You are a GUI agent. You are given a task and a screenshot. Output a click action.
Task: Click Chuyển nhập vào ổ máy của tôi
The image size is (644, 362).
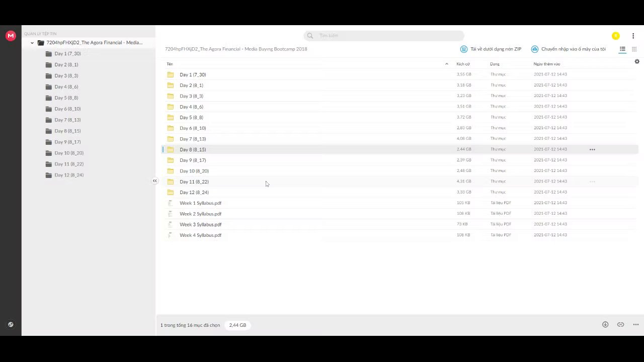point(569,49)
